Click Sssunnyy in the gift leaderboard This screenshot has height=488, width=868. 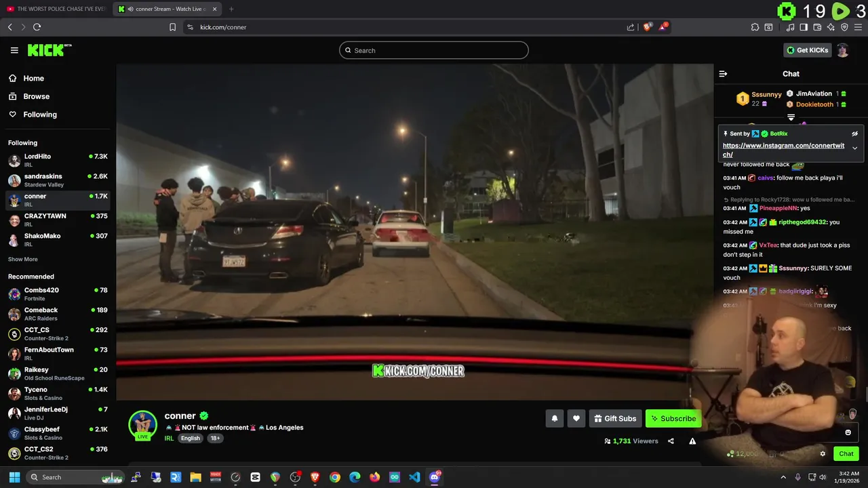766,94
